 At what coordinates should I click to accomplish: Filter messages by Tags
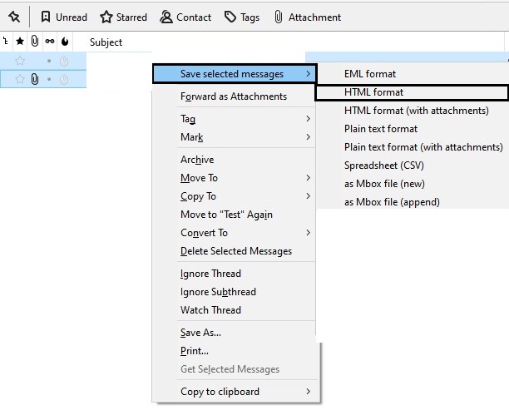coord(242,17)
